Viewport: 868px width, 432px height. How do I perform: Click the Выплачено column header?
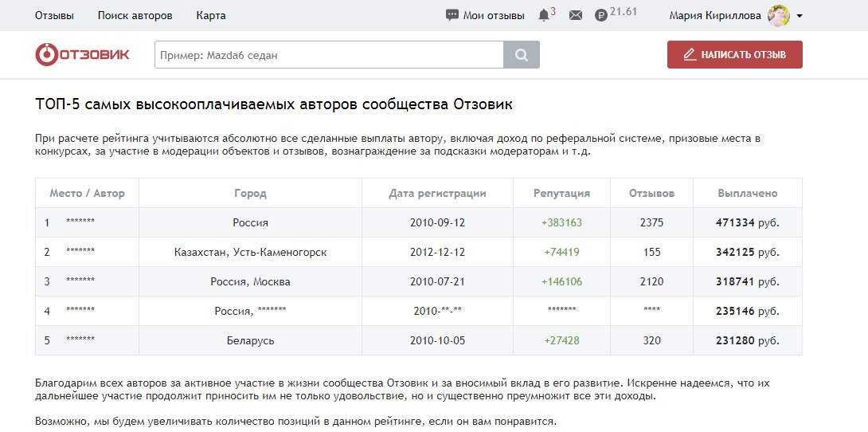click(x=747, y=194)
